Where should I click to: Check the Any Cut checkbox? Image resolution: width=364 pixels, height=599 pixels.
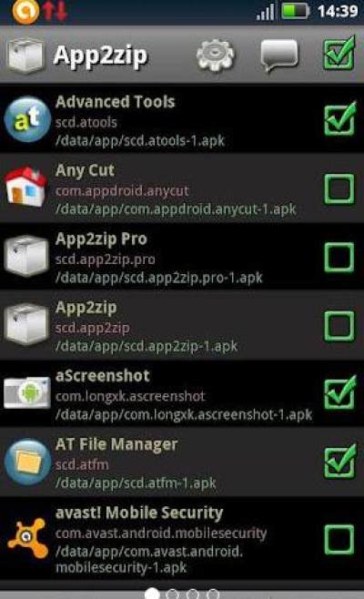coord(339,188)
